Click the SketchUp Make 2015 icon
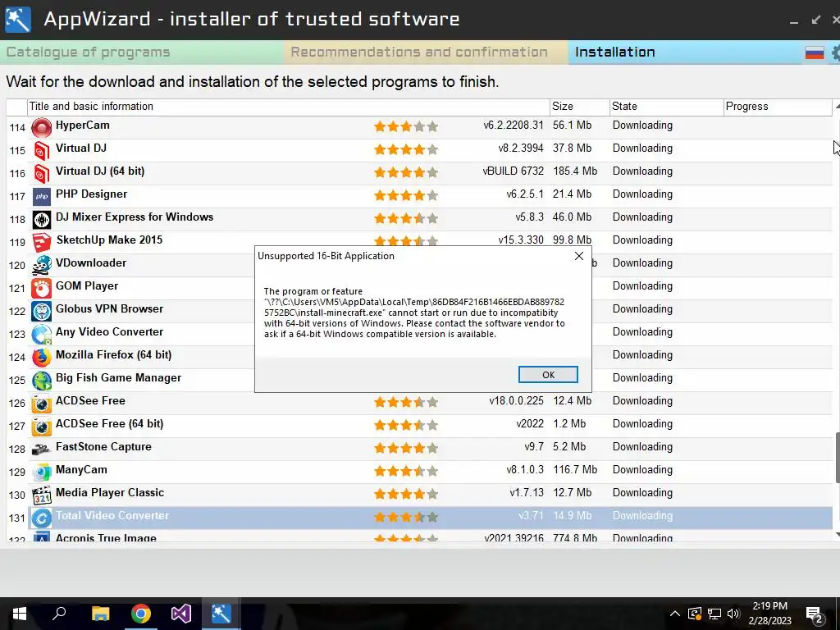 click(41, 243)
